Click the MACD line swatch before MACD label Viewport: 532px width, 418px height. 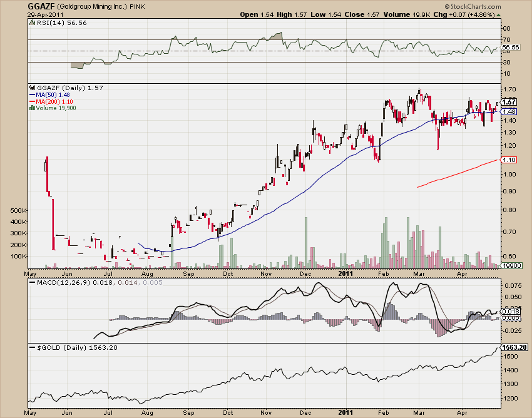pos(33,282)
